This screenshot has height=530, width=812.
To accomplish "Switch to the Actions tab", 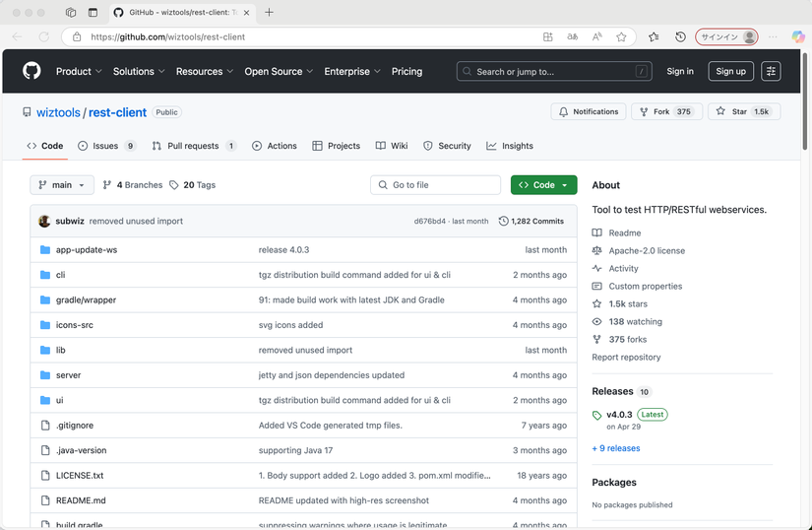I will point(275,146).
